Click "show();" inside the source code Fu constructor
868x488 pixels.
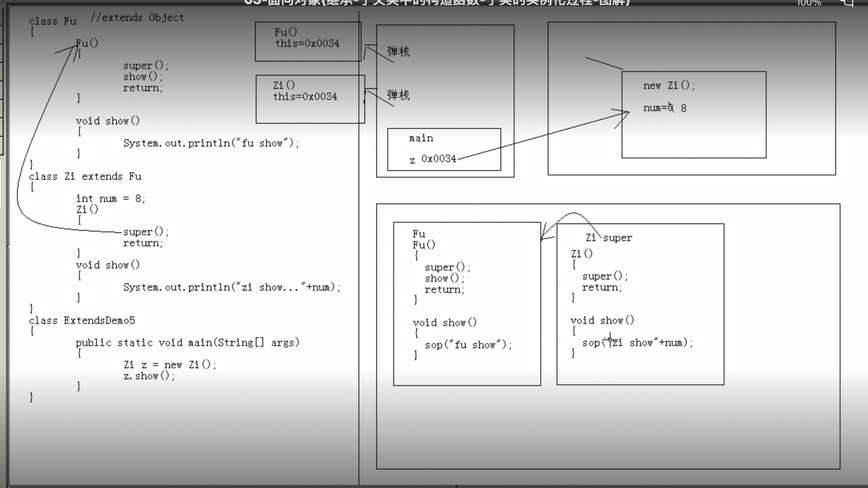143,77
